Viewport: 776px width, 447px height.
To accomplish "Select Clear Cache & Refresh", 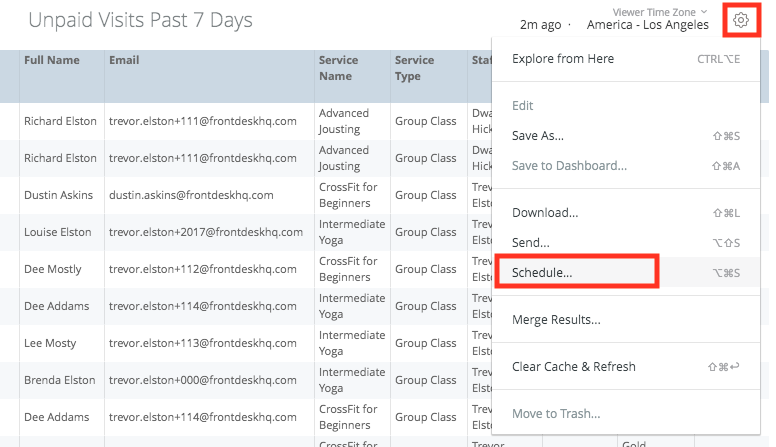I will click(x=573, y=367).
